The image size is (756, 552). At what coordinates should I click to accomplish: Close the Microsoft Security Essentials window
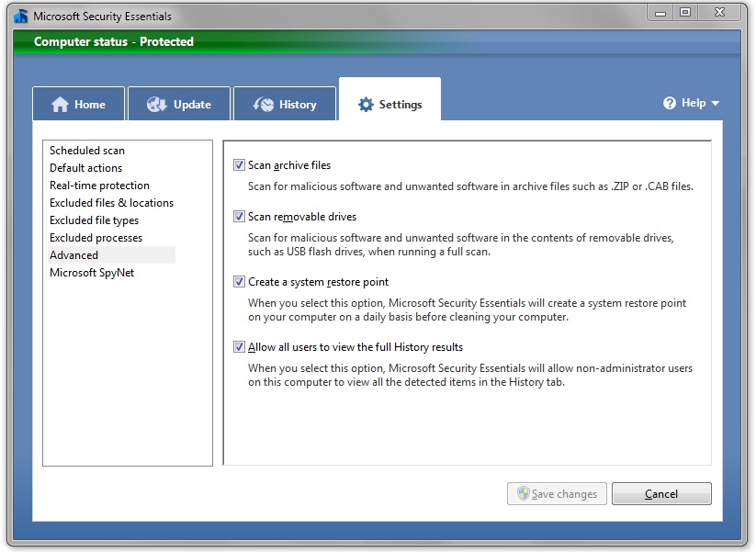719,13
